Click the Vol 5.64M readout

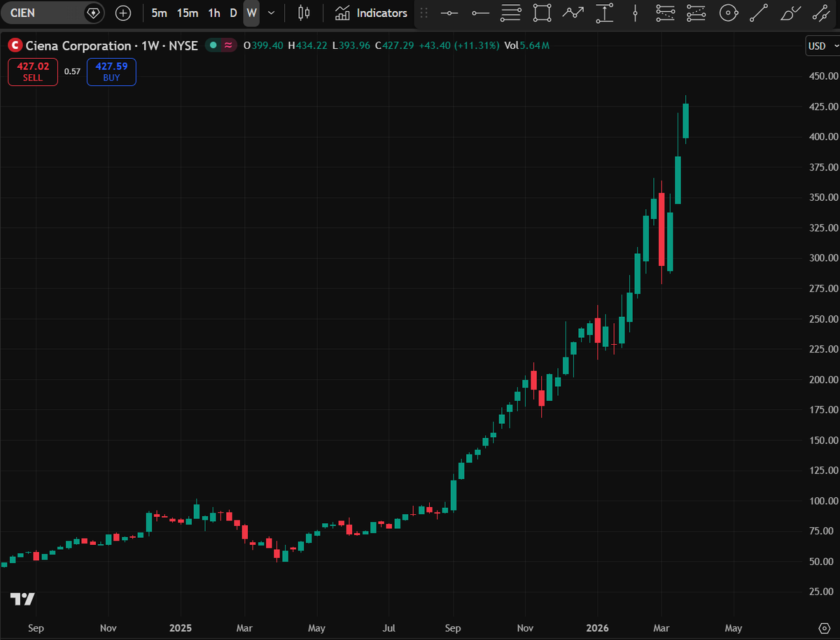pyautogui.click(x=526, y=45)
